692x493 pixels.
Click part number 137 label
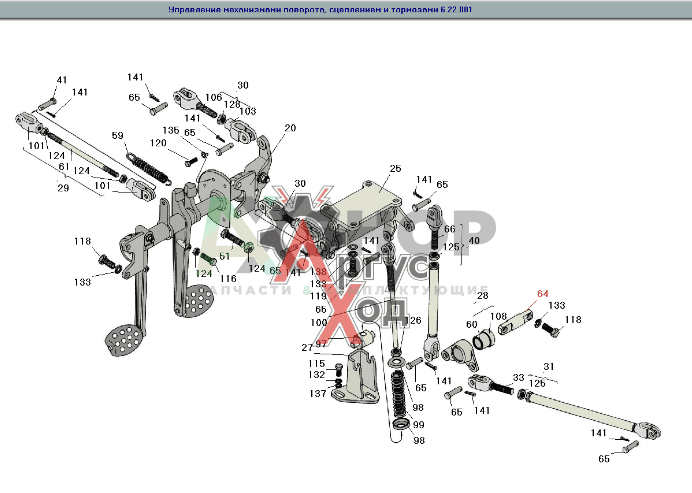318,393
